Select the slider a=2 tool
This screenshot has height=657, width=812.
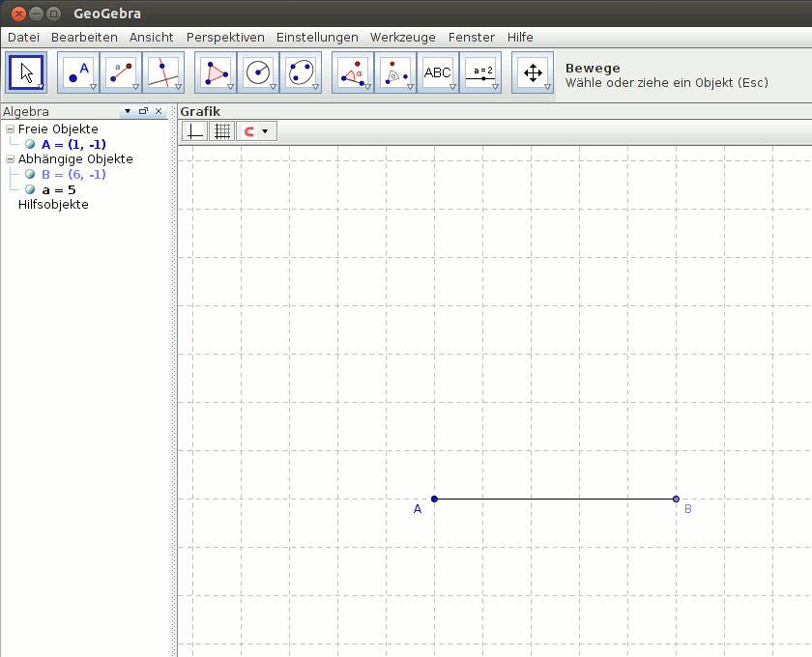(480, 72)
